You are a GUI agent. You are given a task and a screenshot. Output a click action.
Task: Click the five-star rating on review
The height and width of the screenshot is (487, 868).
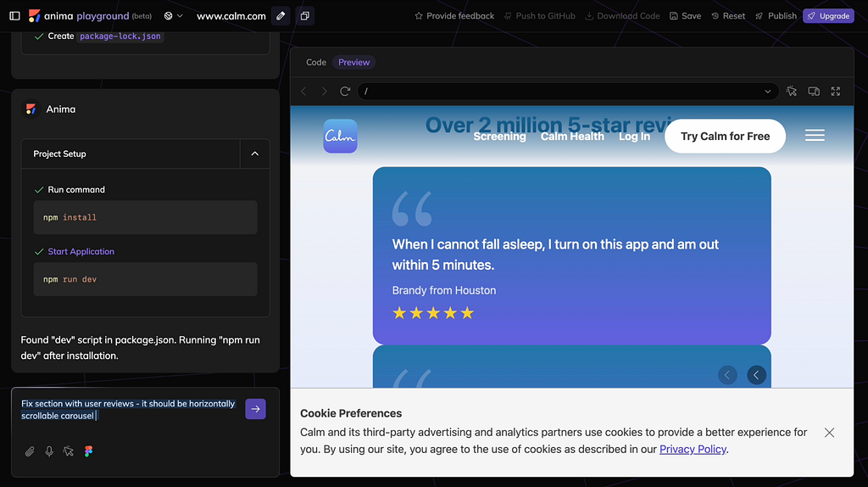click(x=433, y=313)
